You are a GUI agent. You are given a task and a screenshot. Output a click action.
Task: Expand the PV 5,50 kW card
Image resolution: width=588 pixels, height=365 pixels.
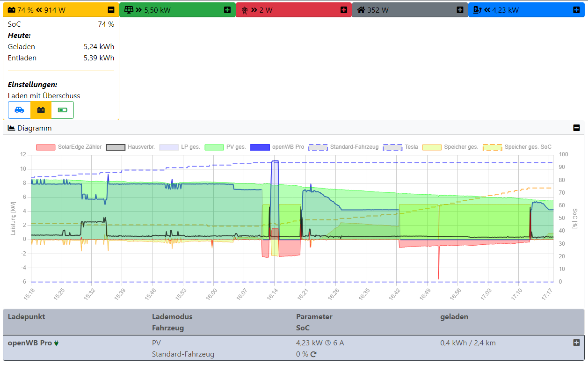227,10
